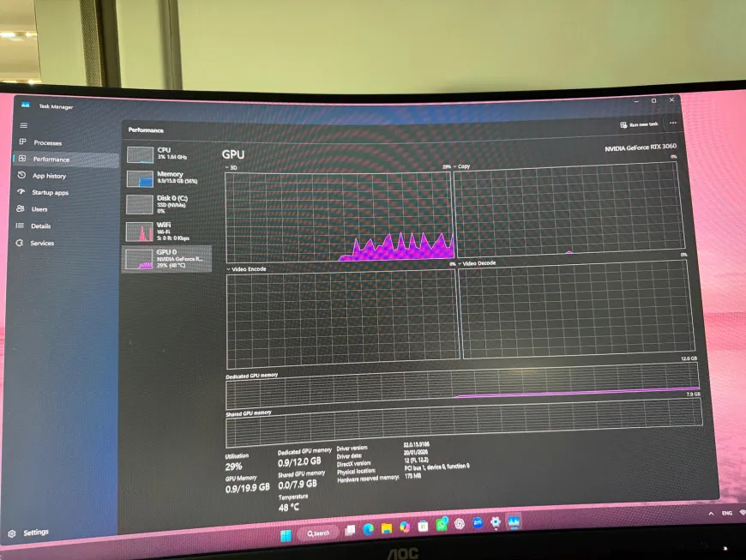Open Zoom from the taskbar
Image resolution: width=746 pixels, height=560 pixels.
point(478,523)
